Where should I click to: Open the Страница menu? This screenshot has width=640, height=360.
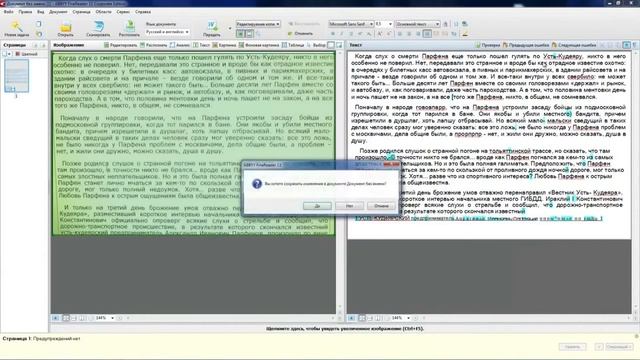pos(82,12)
